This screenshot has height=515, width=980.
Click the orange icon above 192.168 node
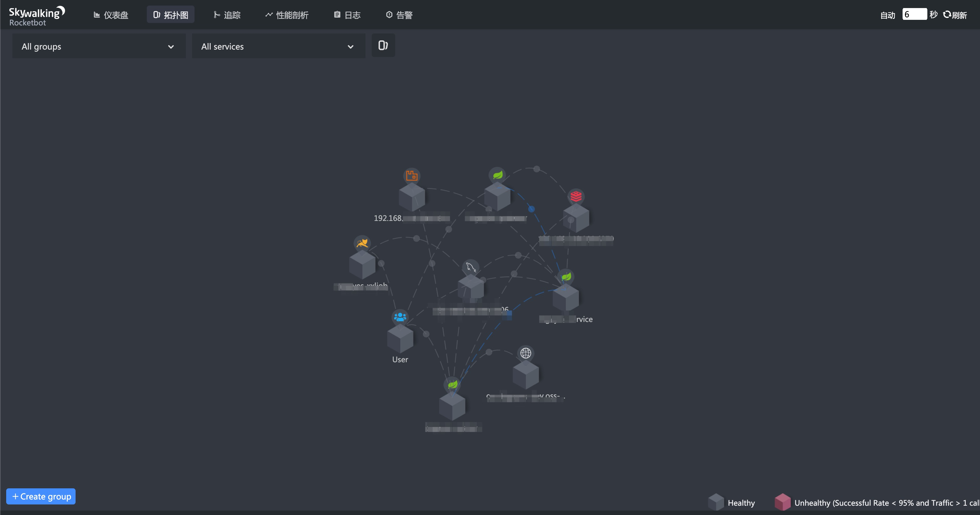coord(412,175)
